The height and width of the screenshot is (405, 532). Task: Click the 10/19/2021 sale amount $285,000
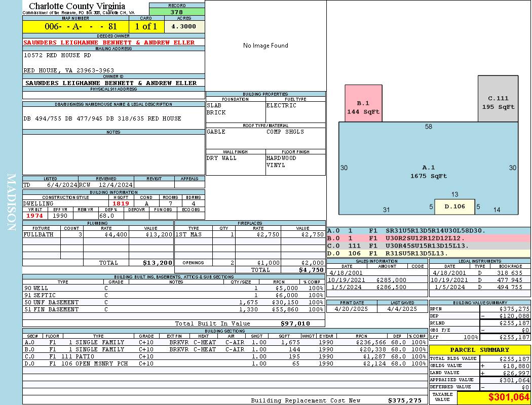pyautogui.click(x=391, y=280)
